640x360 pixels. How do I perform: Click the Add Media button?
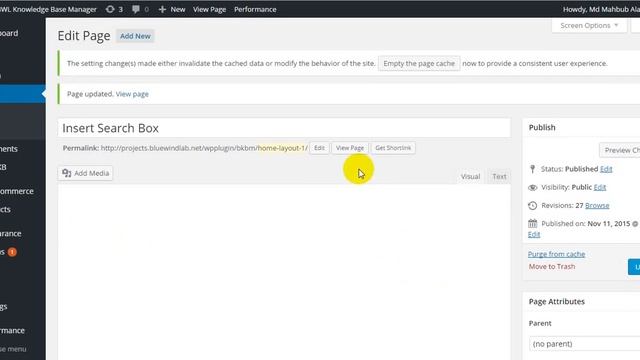(x=86, y=173)
